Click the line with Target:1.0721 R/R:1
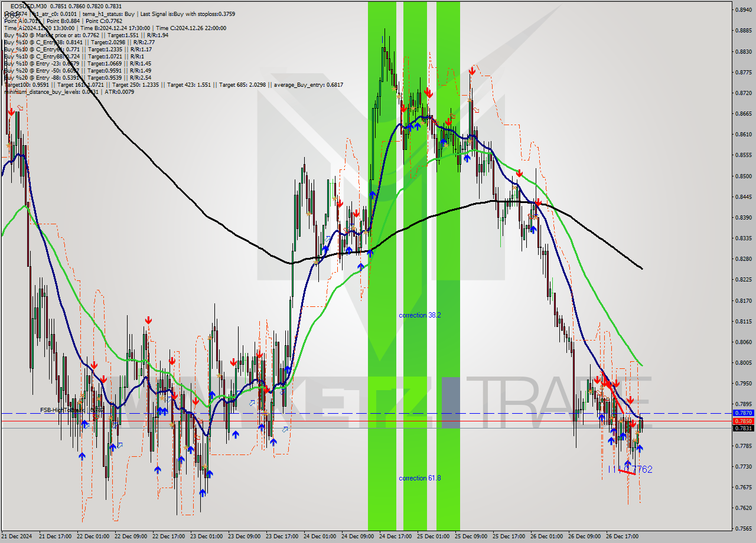756x543 pixels. pos(74,56)
